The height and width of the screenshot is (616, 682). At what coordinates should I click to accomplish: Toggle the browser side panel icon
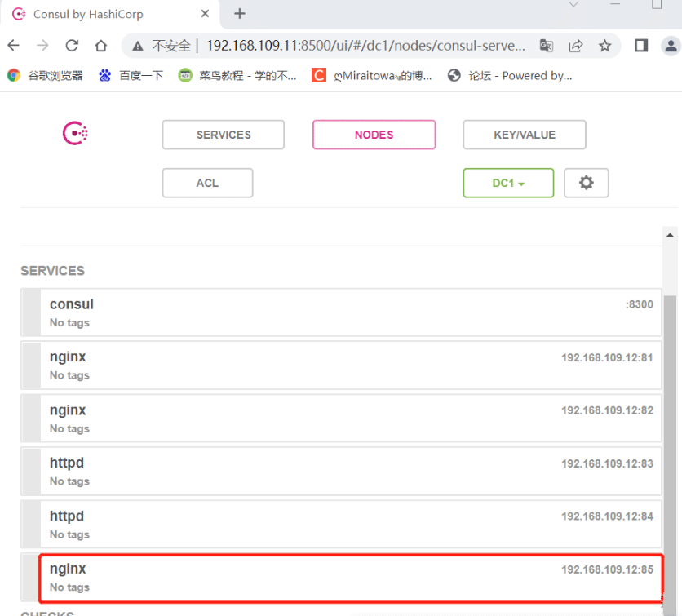(x=641, y=45)
